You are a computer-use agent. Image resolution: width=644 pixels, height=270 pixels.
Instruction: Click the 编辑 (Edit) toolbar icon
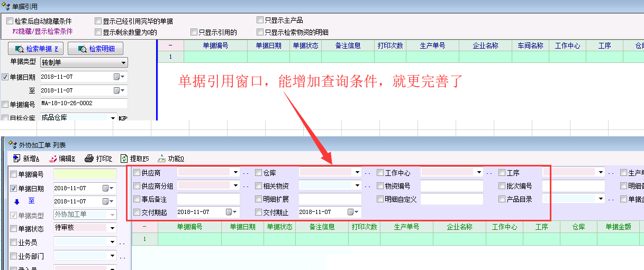click(x=53, y=159)
